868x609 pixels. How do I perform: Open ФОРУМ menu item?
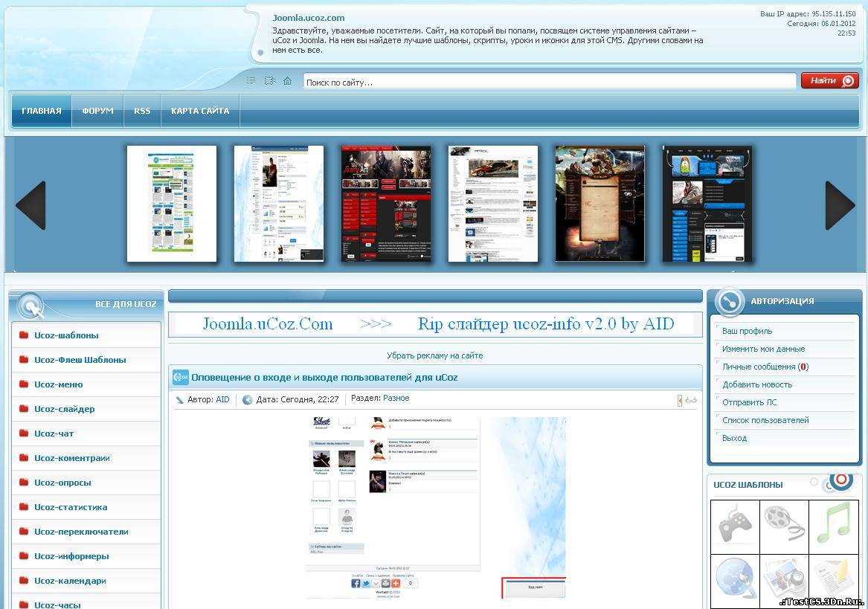click(x=97, y=111)
